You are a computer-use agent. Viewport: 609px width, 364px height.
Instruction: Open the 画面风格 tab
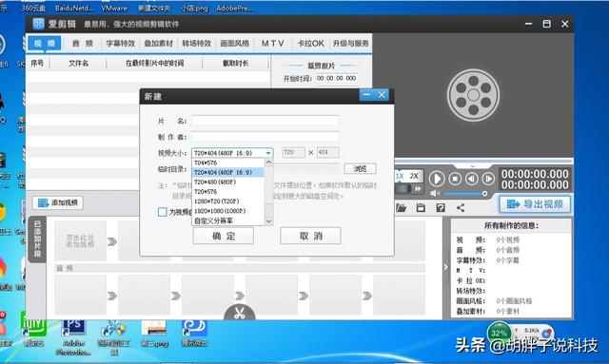click(x=235, y=44)
